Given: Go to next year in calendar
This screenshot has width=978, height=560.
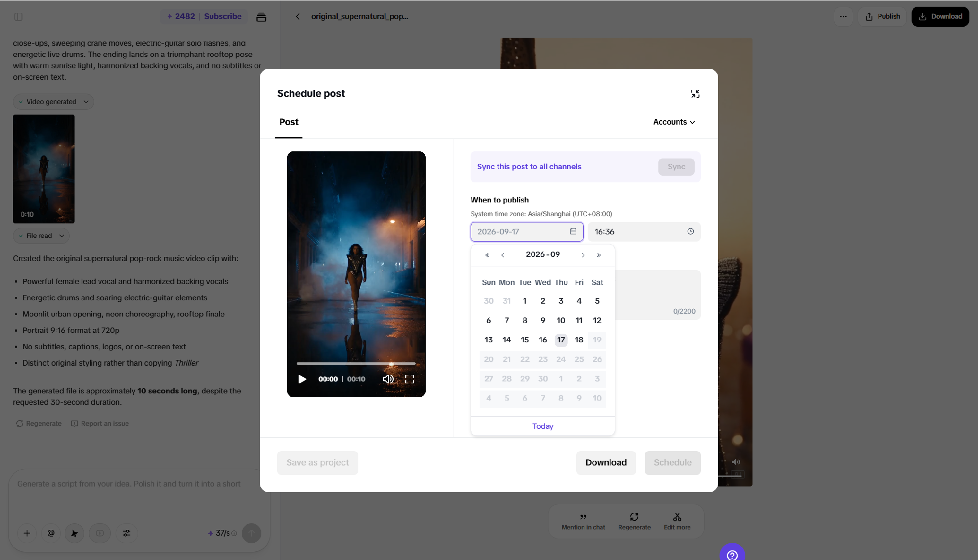Looking at the screenshot, I should pyautogui.click(x=599, y=255).
